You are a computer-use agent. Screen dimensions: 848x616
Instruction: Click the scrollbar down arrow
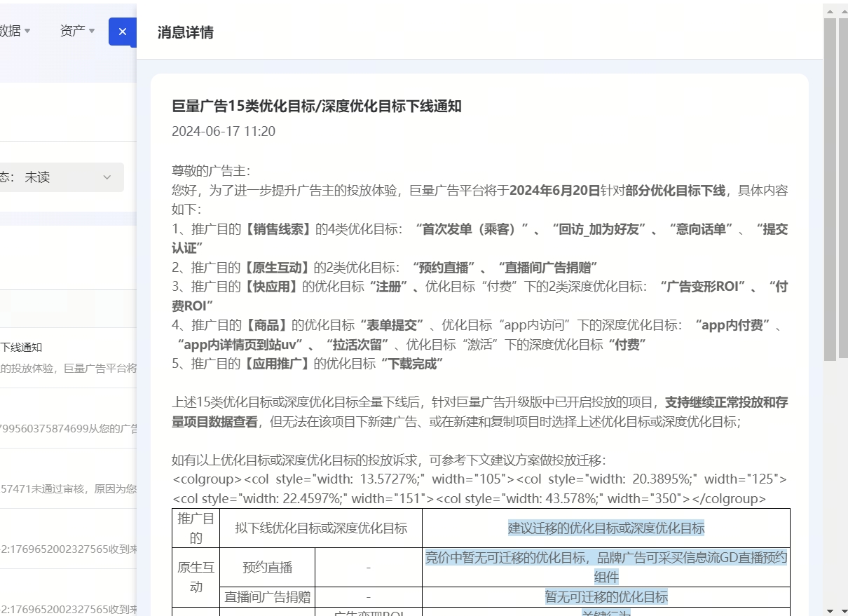[830, 610]
